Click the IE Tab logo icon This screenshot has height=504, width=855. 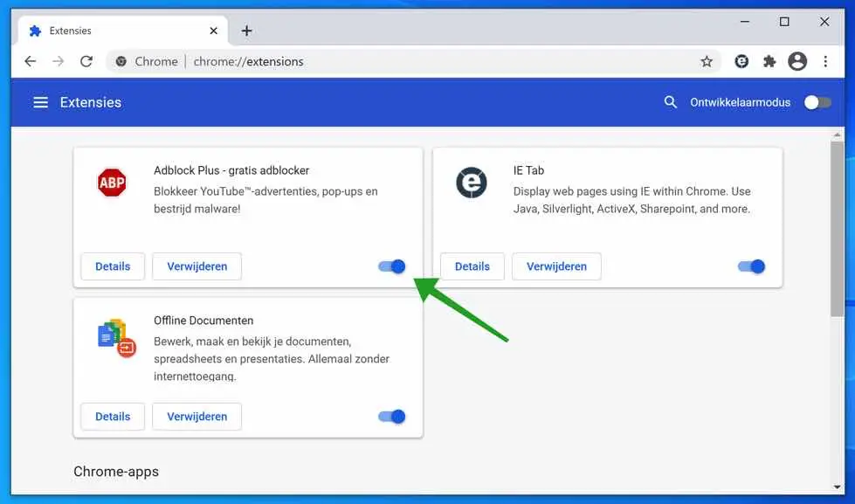click(471, 183)
